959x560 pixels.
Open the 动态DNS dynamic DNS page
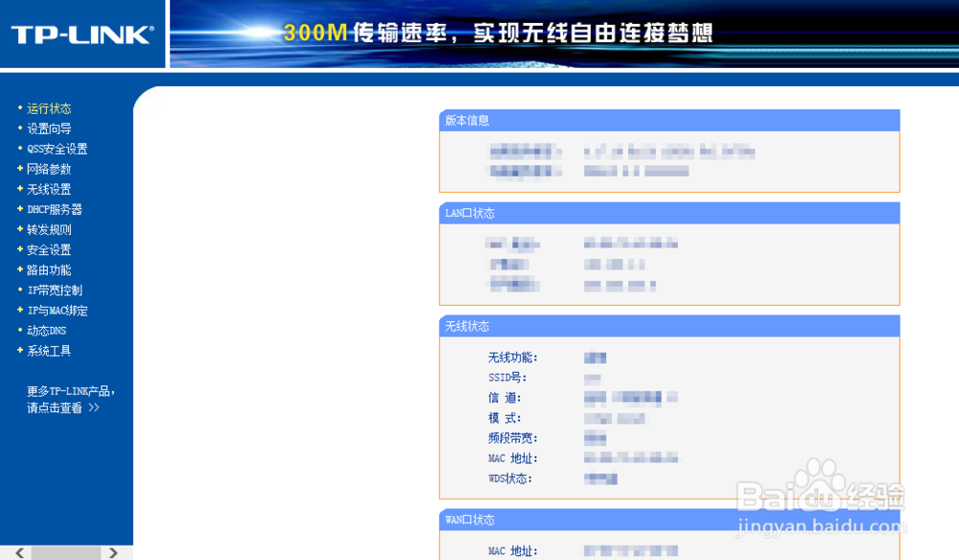[46, 330]
